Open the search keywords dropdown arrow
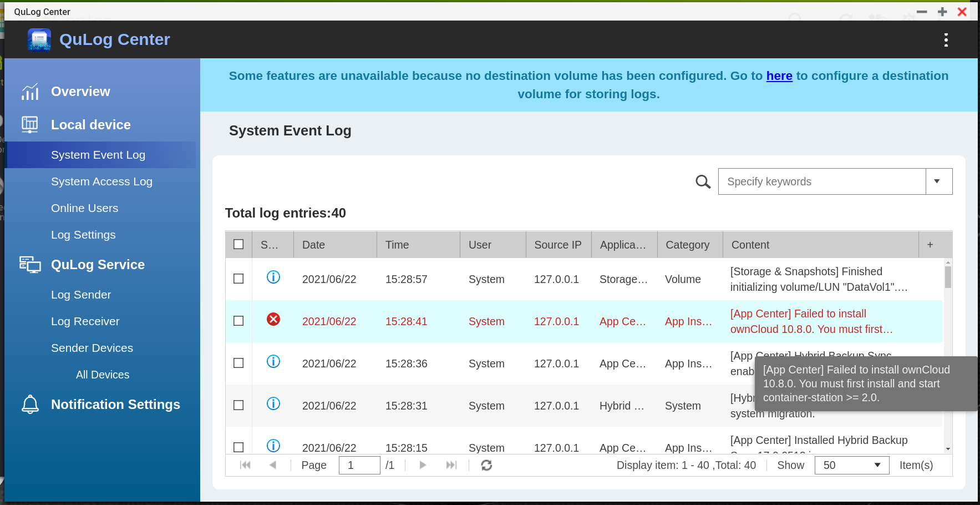This screenshot has width=980, height=505. click(938, 181)
